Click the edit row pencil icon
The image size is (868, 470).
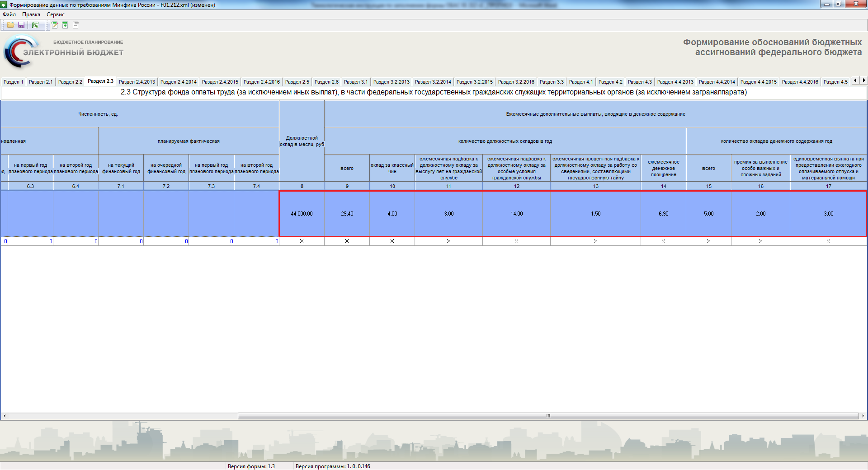55,25
